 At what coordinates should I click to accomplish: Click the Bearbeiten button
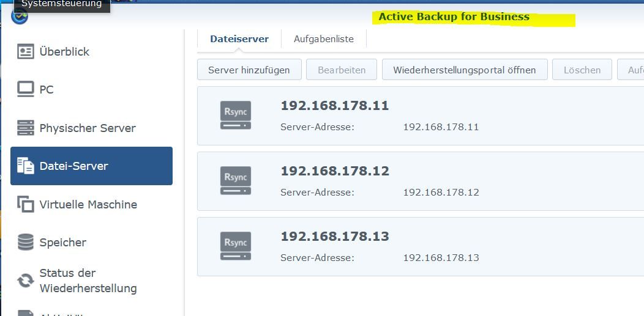coord(342,70)
